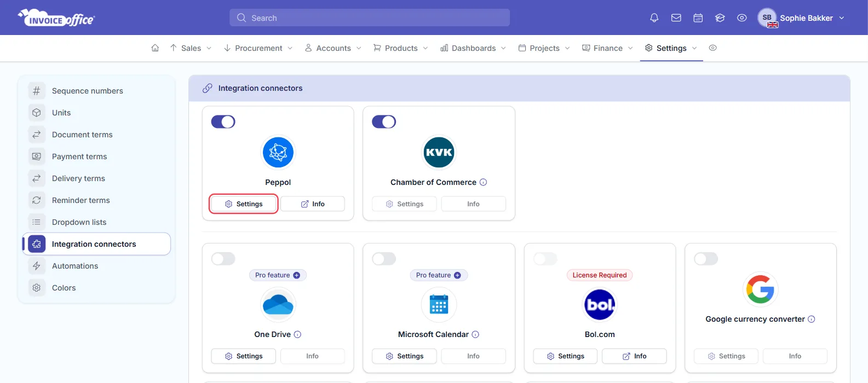Disable the Chamber of Commerce toggle

(384, 121)
